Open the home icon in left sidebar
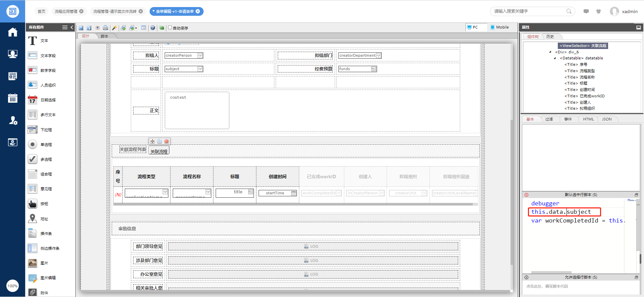The width and height of the screenshot is (644, 297). click(x=13, y=32)
